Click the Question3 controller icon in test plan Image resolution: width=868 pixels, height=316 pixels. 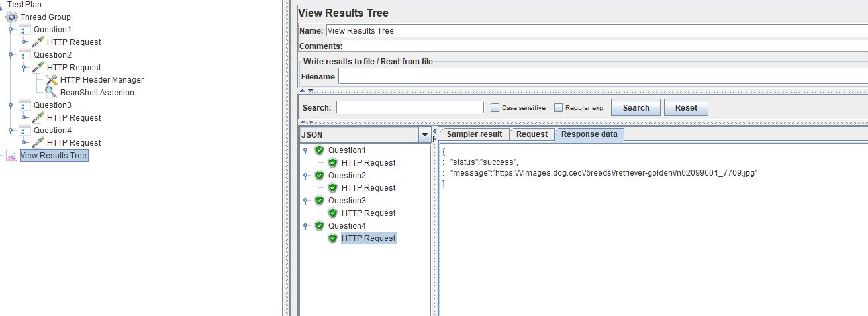tap(25, 105)
